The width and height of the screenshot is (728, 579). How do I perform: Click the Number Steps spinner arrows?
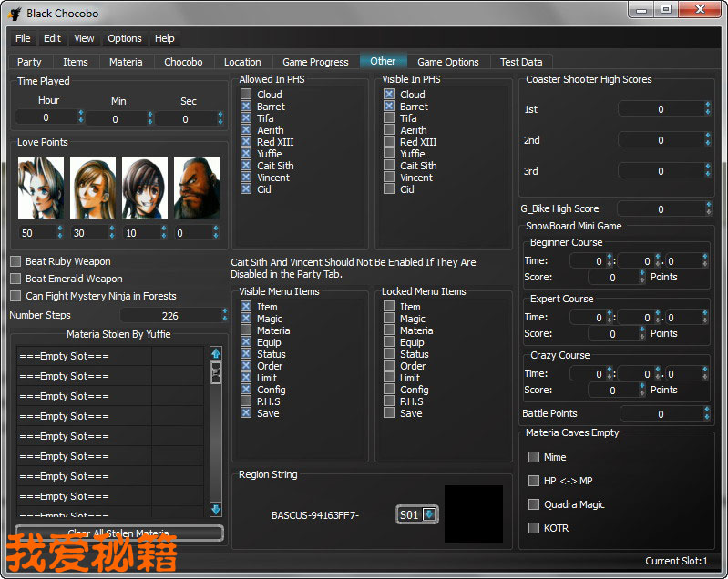click(224, 316)
